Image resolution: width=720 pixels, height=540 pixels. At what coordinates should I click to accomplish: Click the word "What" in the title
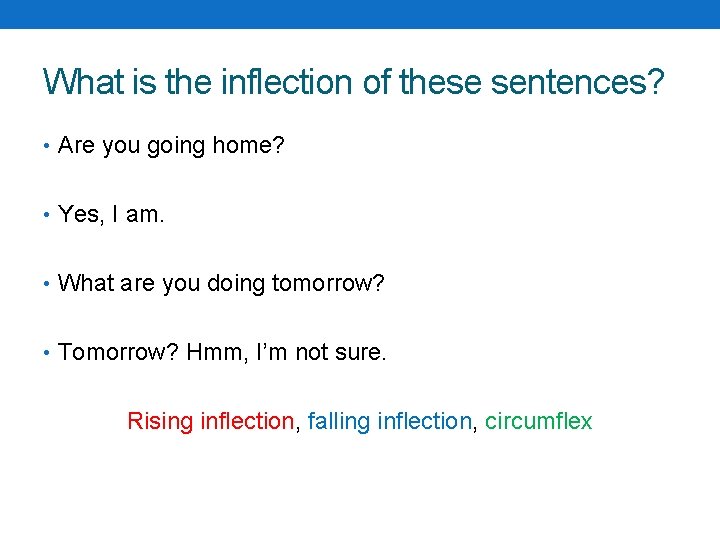click(x=83, y=81)
